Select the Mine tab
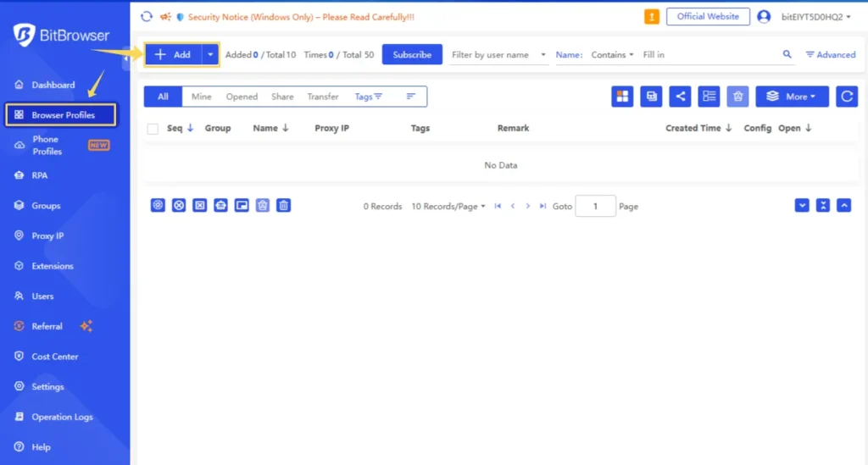This screenshot has width=868, height=465. coord(202,97)
